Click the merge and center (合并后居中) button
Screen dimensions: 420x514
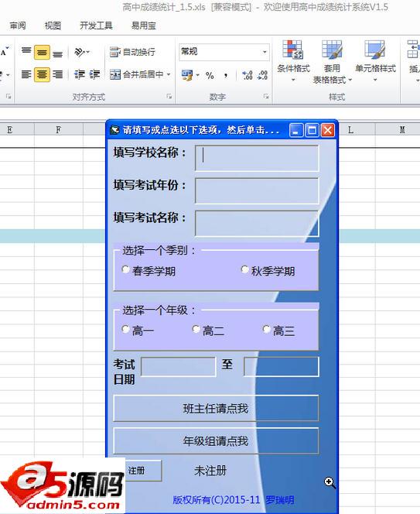136,74
